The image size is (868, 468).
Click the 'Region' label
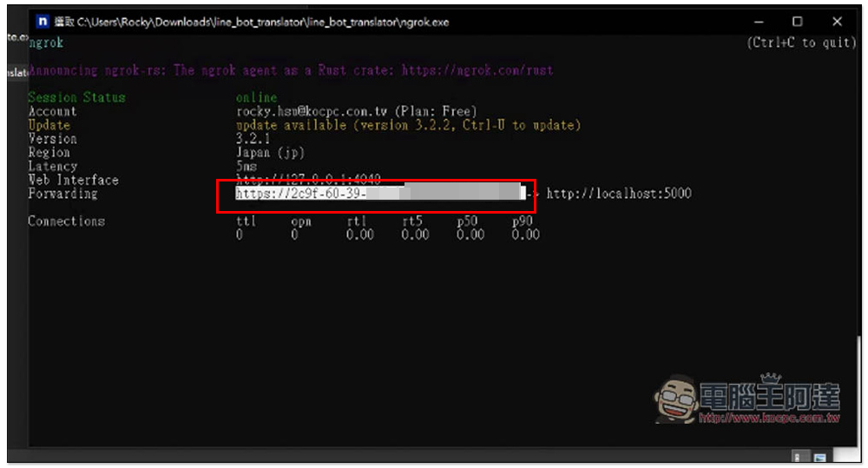pyautogui.click(x=49, y=153)
